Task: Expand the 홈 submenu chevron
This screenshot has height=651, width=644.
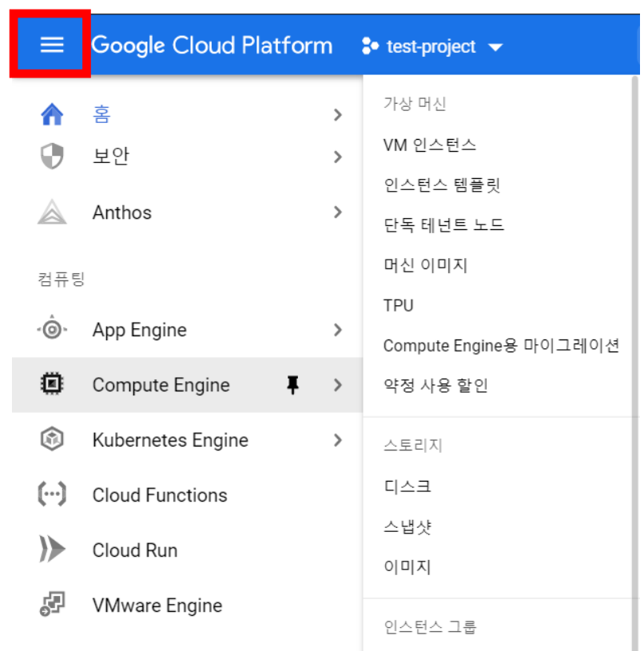Action: (338, 114)
